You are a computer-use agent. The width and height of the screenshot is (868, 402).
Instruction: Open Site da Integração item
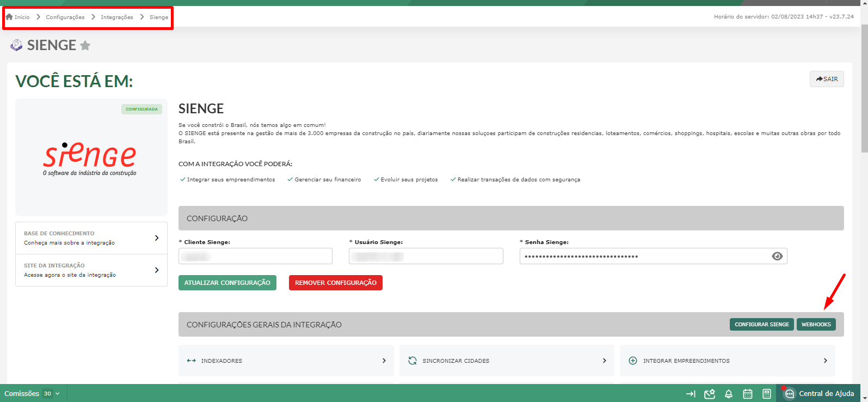click(91, 270)
